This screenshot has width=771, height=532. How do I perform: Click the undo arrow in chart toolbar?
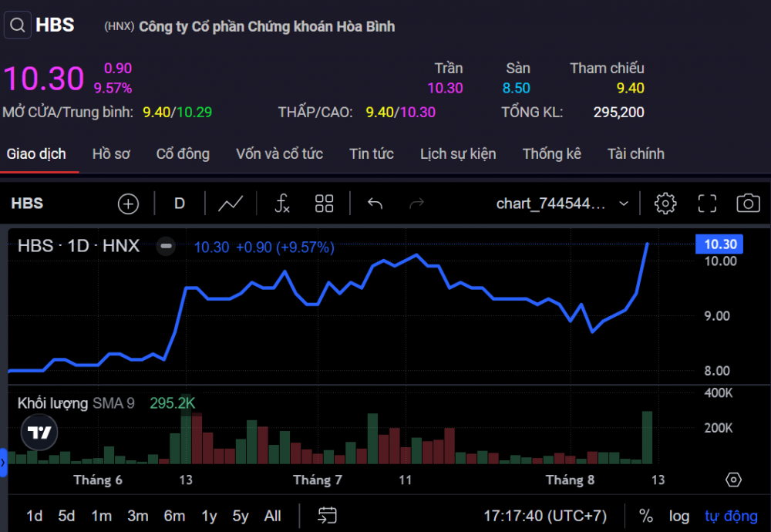click(x=375, y=204)
